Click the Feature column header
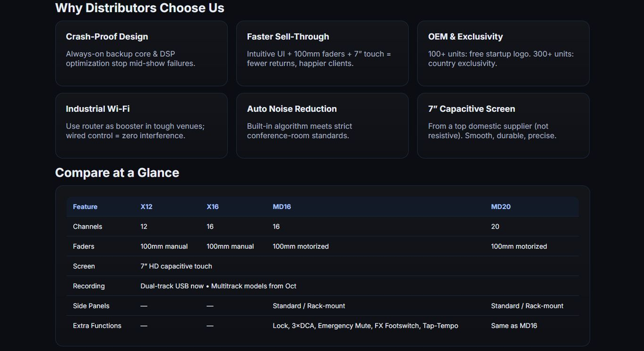Screen dimensions: 644x351 (x=85, y=207)
